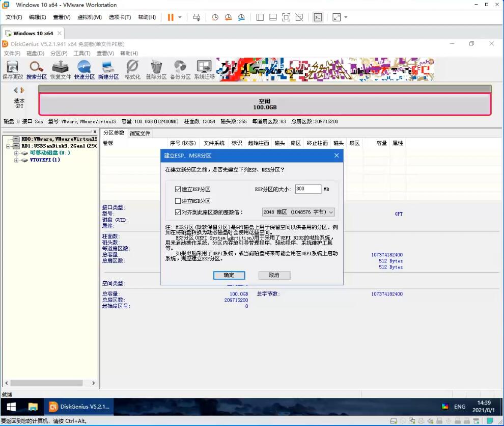Click the 格式化 (Format) toolbar icon
504x426 pixels.
tap(132, 68)
